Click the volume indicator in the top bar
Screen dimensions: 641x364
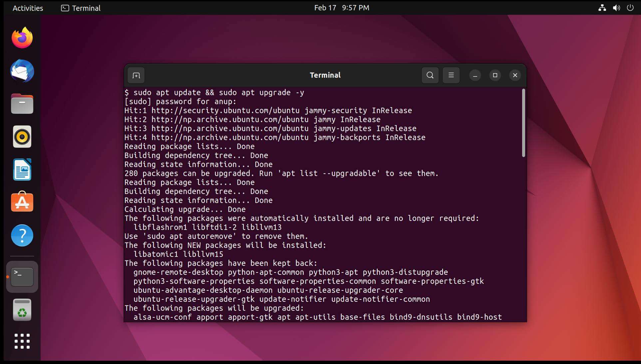[616, 8]
